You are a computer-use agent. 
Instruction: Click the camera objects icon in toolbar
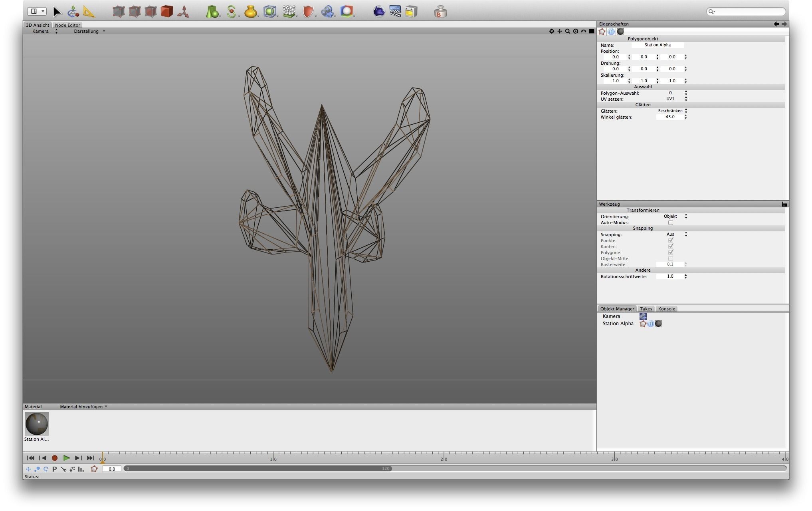327,12
